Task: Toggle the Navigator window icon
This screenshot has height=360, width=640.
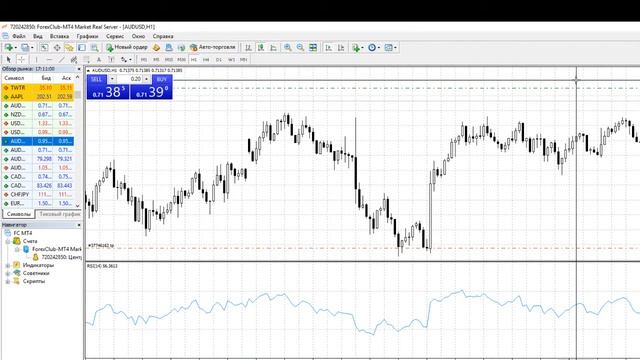Action: [69, 48]
